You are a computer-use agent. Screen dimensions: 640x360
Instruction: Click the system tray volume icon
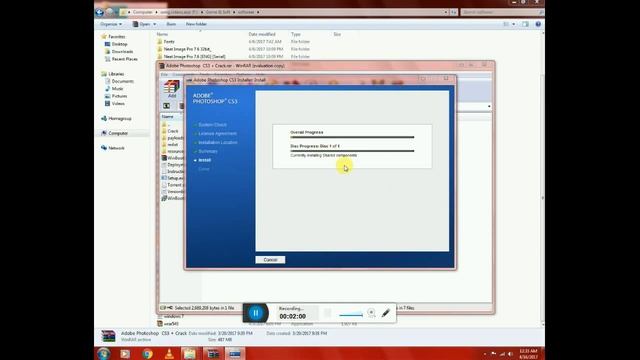pos(510,354)
